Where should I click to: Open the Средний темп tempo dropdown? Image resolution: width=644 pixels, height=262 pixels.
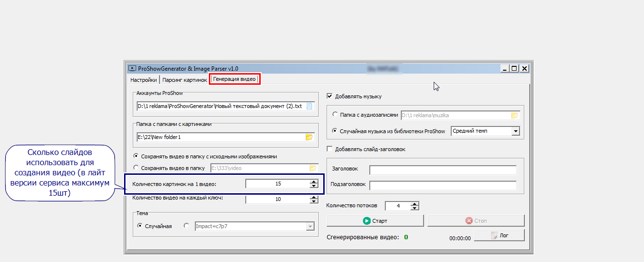click(515, 131)
